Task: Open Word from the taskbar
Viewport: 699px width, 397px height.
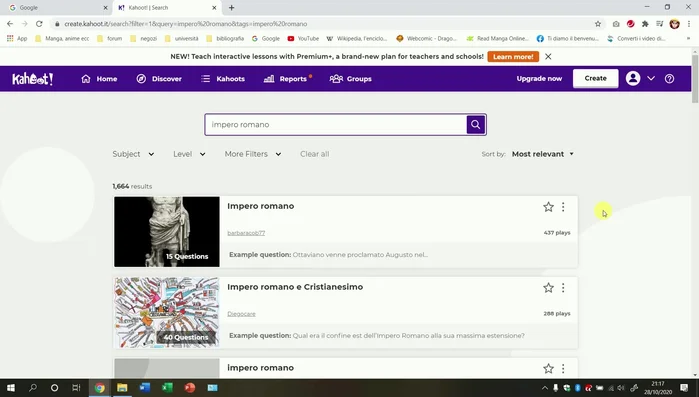Action: [x=144, y=388]
